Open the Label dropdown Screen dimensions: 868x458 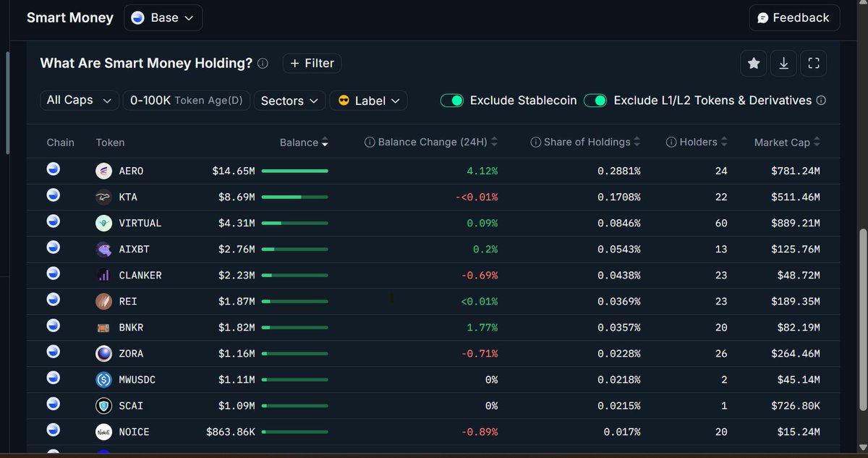point(368,100)
